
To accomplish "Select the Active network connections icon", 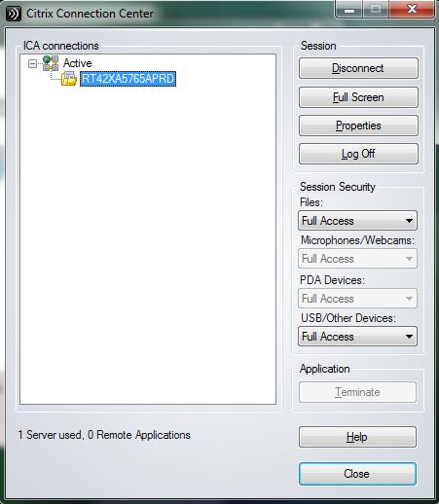I will point(51,63).
